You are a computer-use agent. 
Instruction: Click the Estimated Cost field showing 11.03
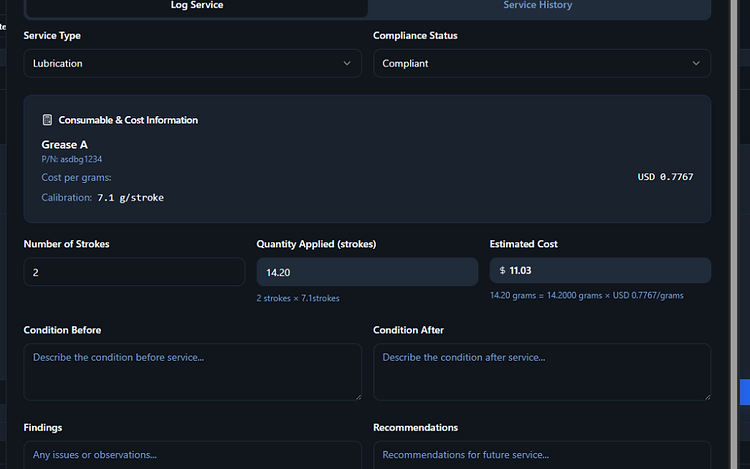[x=600, y=271]
